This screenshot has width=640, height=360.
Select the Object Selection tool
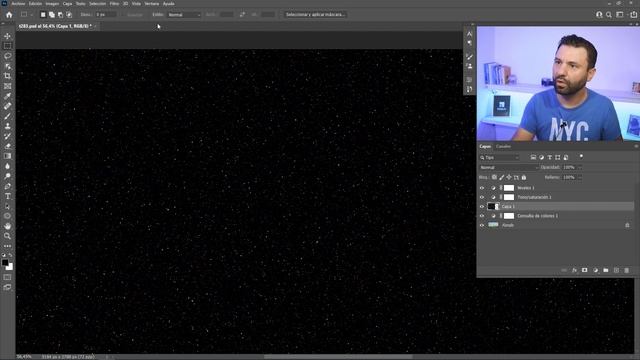(x=7, y=66)
